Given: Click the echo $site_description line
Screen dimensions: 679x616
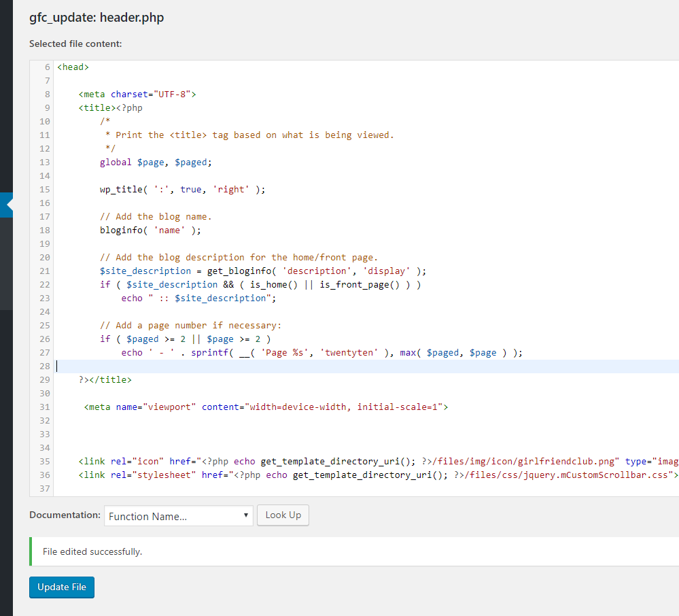Looking at the screenshot, I should point(198,298).
